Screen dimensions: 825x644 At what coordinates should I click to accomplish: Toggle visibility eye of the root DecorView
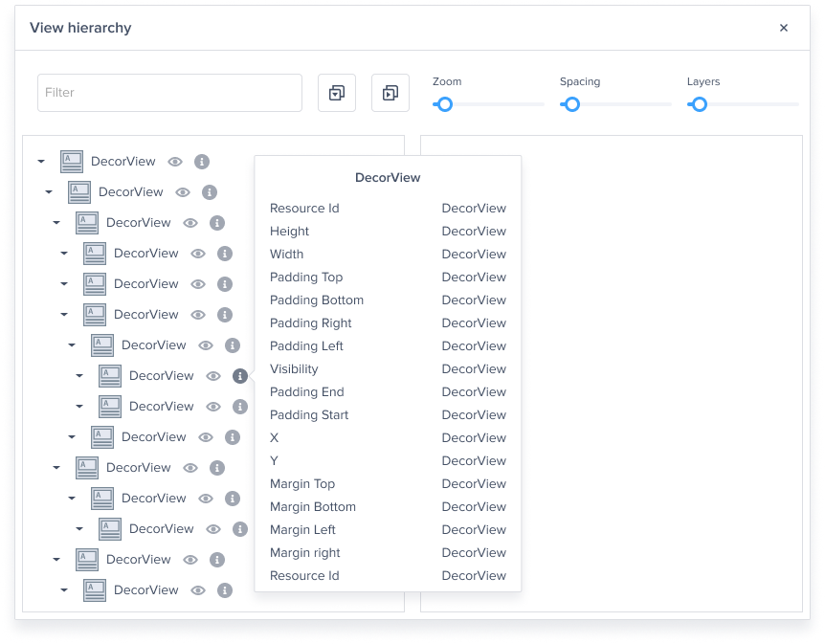pos(175,162)
